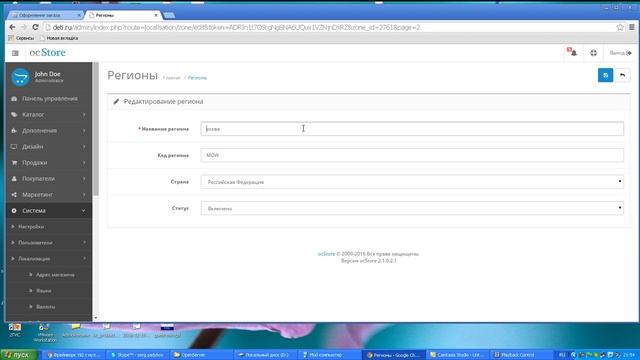Open Валюты localisation submenu item

tap(45, 307)
